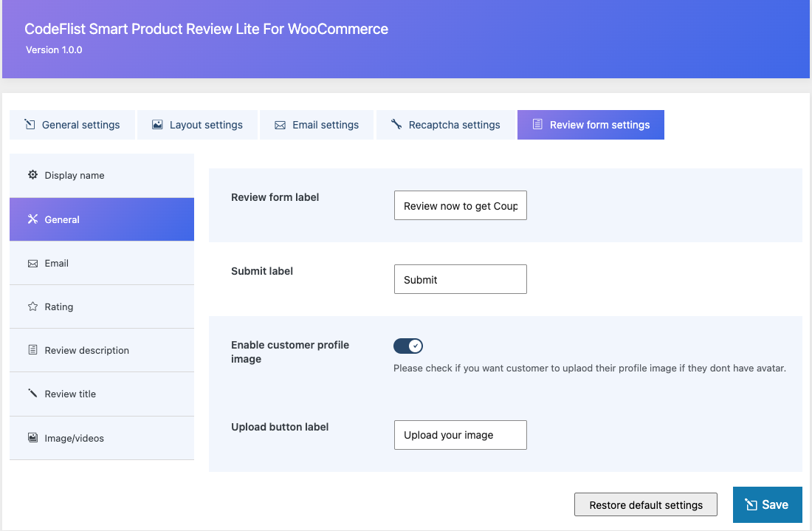
Task: Click the CodeFlist Smart Product Review title
Action: pos(206,29)
